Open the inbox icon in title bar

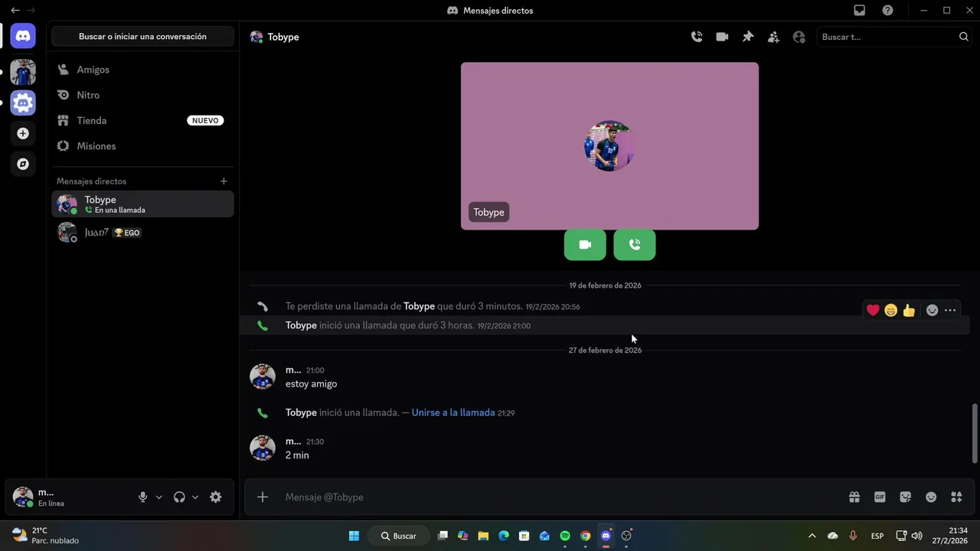pos(860,11)
